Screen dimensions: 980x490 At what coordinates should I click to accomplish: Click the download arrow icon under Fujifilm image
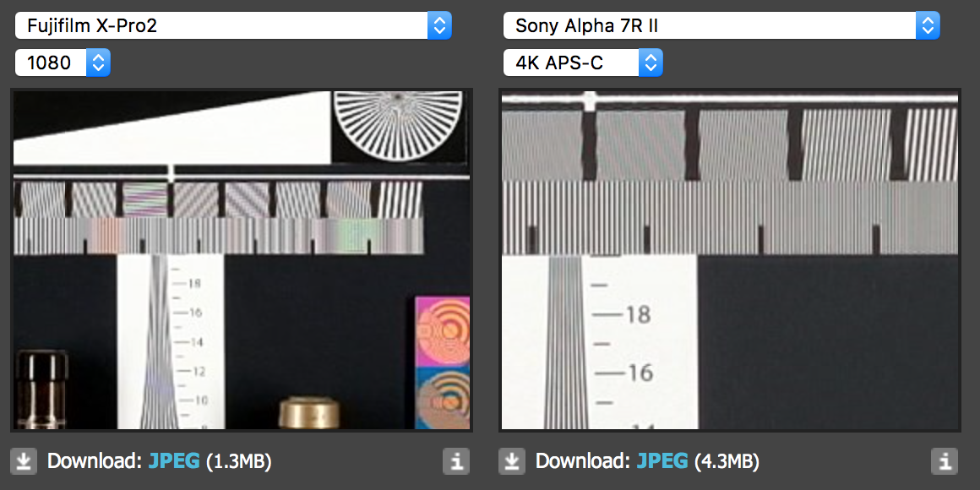(24, 461)
